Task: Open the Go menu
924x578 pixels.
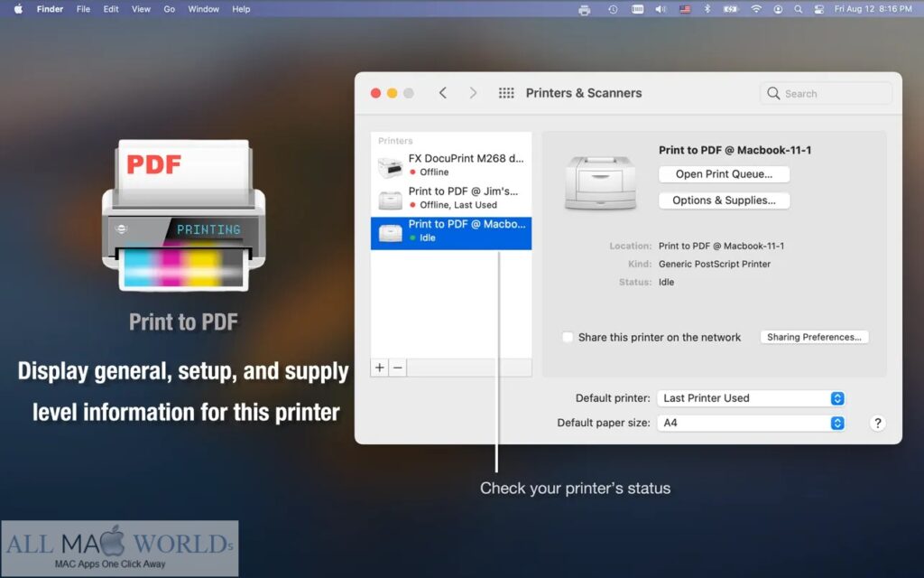Action: [x=169, y=9]
